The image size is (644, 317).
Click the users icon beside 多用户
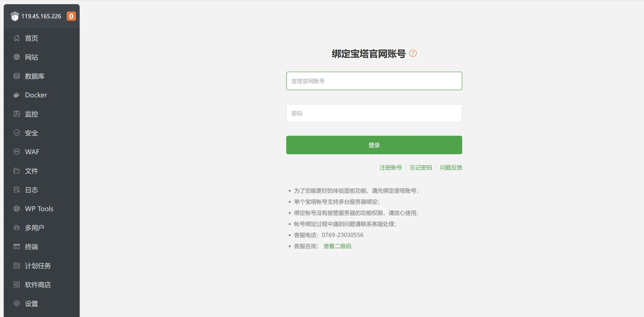[x=16, y=228]
